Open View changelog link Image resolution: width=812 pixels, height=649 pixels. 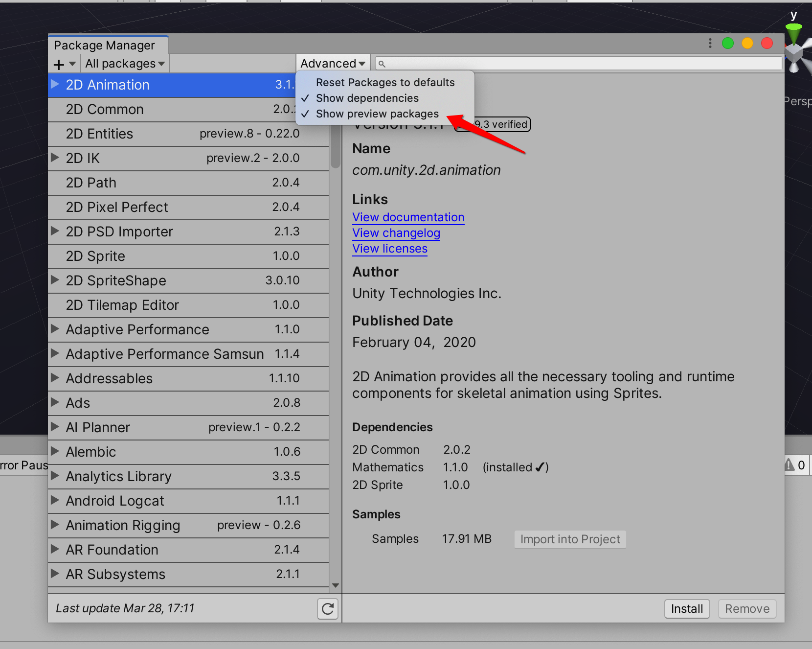click(x=396, y=232)
